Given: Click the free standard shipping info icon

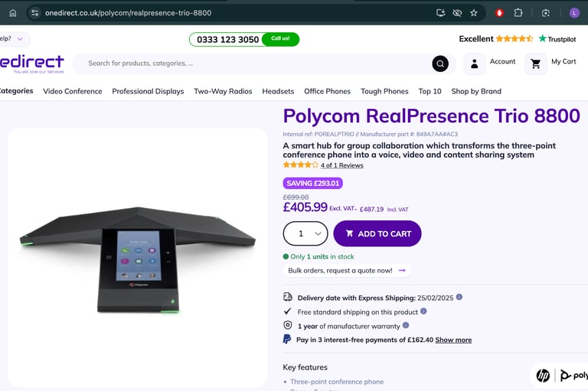Looking at the screenshot, I should coord(423,311).
